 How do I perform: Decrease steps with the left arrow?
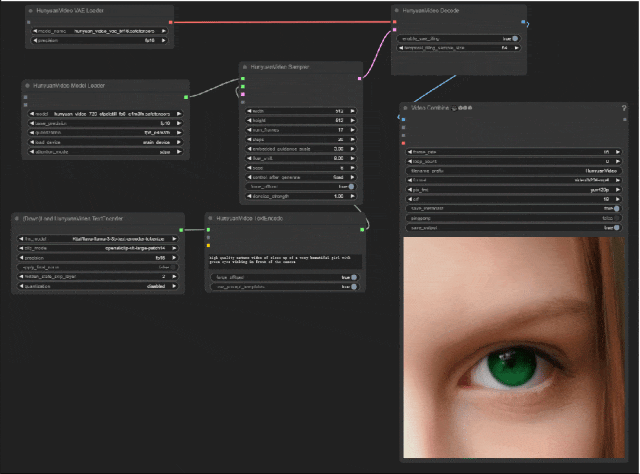point(249,140)
